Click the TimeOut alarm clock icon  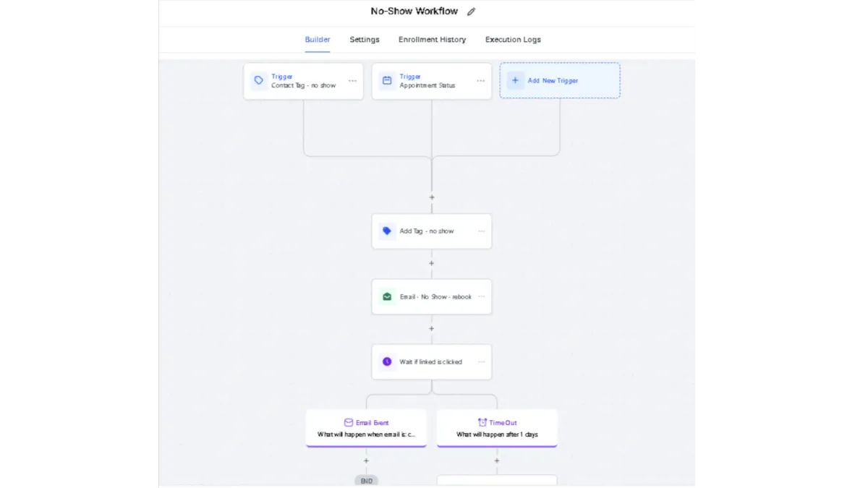click(x=482, y=423)
